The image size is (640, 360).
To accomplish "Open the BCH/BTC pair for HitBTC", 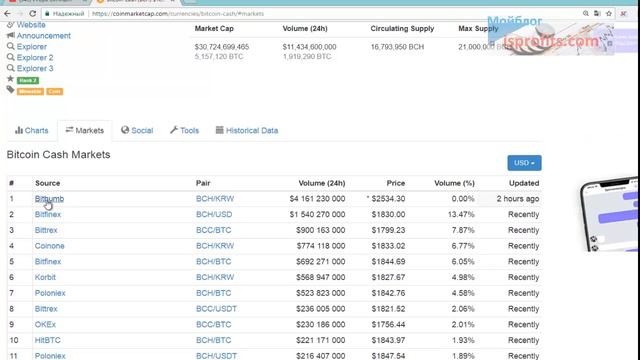I will 213,340.
